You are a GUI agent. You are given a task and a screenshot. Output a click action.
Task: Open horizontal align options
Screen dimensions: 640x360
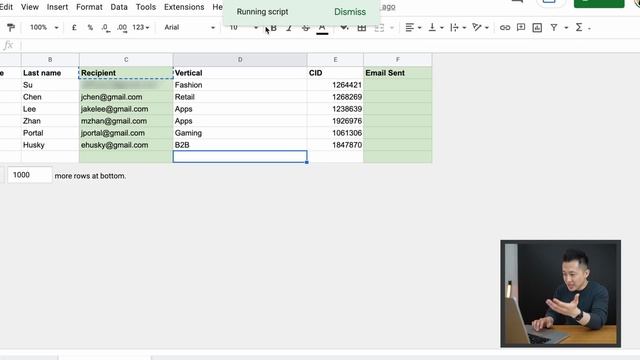pyautogui.click(x=413, y=27)
